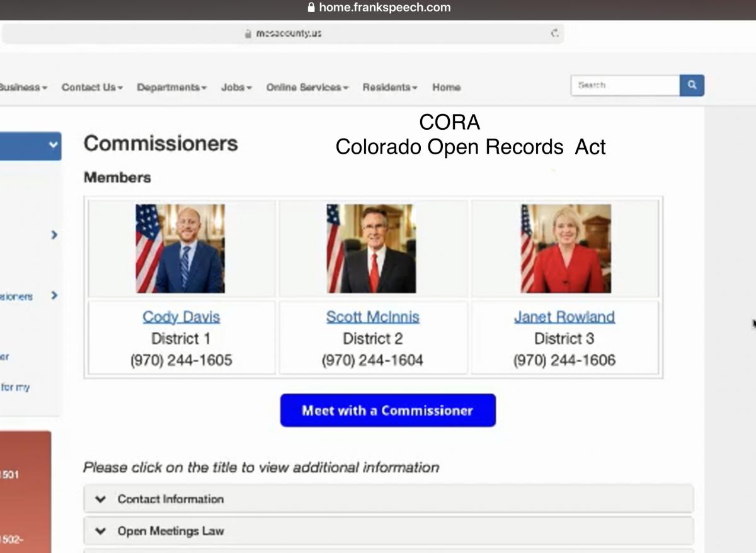Click Cody Davis portrait photo
Image resolution: width=756 pixels, height=553 pixels.
pos(180,248)
